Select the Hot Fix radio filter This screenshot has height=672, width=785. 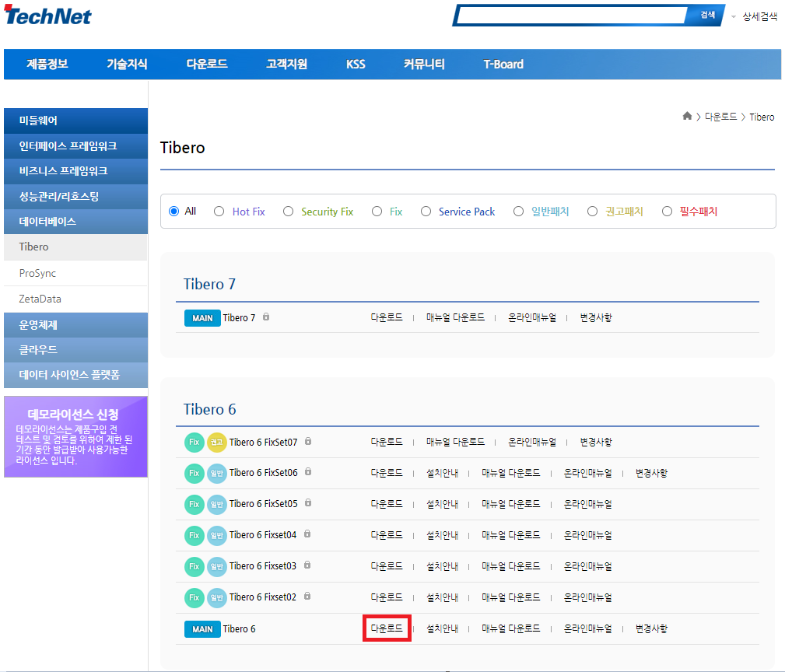[x=219, y=211]
